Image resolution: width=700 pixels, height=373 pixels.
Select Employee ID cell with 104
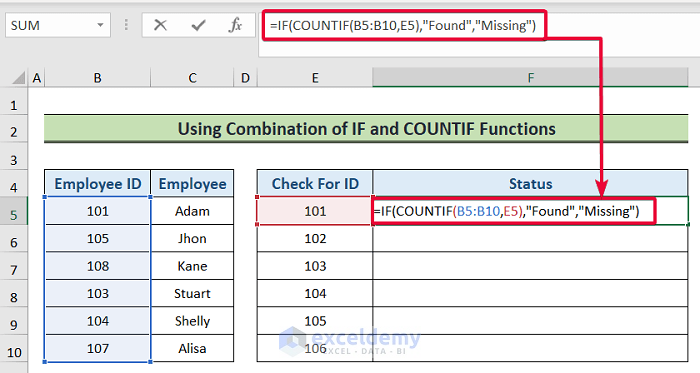[x=97, y=321]
